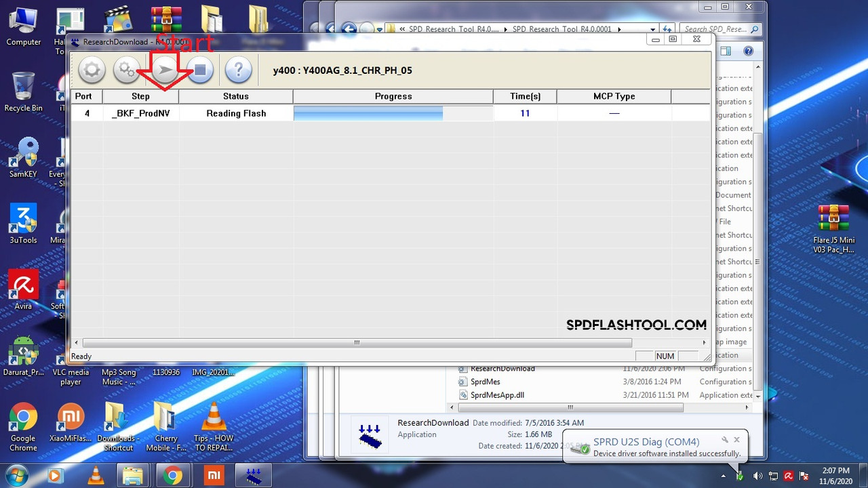Open the SamKEY desktop shortcut
The image size is (868, 488).
[24, 158]
